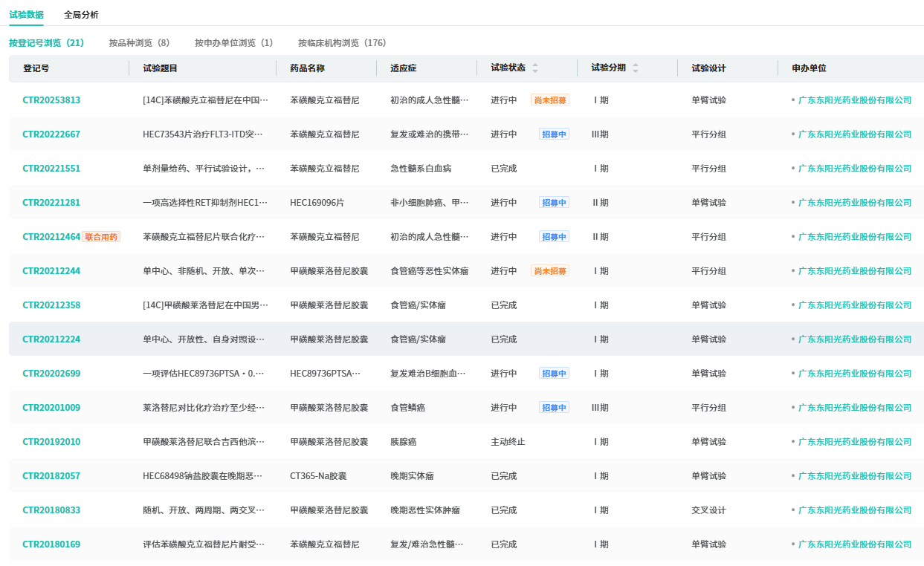This screenshot has height=566, width=924.
Task: Click 招募中 badge in CTR20201009 row
Action: coord(554,408)
